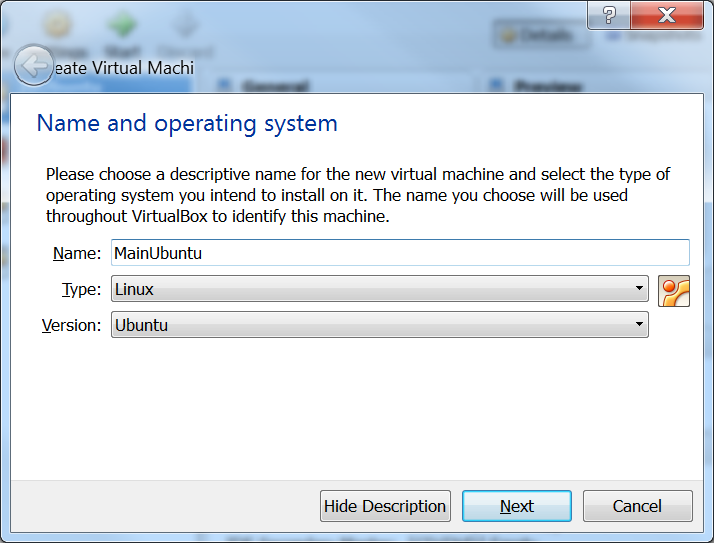716x543 pixels.
Task: Click the "Create Virtual Machine" window title
Action: point(124,68)
